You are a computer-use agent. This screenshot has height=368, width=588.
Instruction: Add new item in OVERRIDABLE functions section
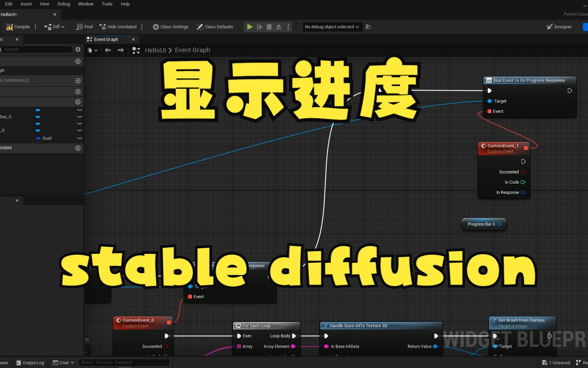78,81
